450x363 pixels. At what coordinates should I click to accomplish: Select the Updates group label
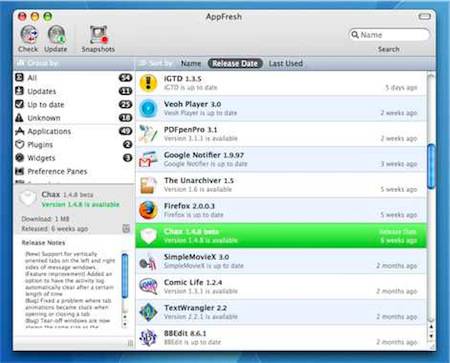click(x=42, y=91)
